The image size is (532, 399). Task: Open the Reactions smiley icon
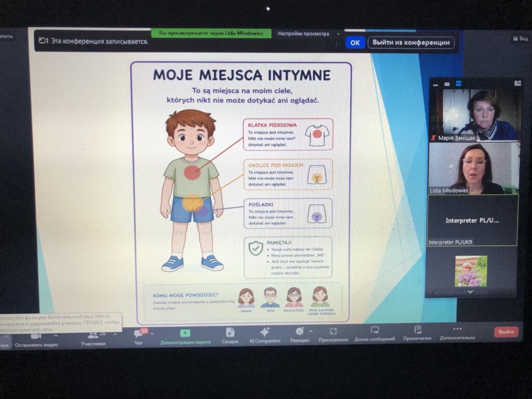coord(299,331)
